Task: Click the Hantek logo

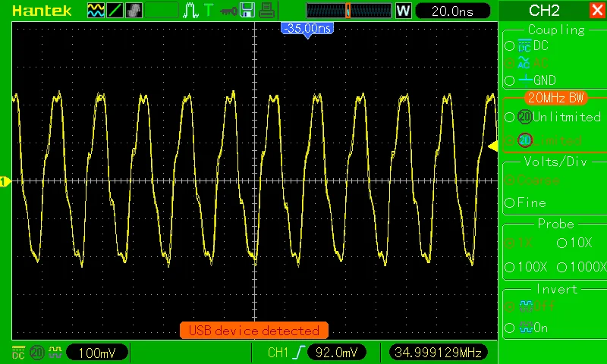Action: tap(42, 11)
